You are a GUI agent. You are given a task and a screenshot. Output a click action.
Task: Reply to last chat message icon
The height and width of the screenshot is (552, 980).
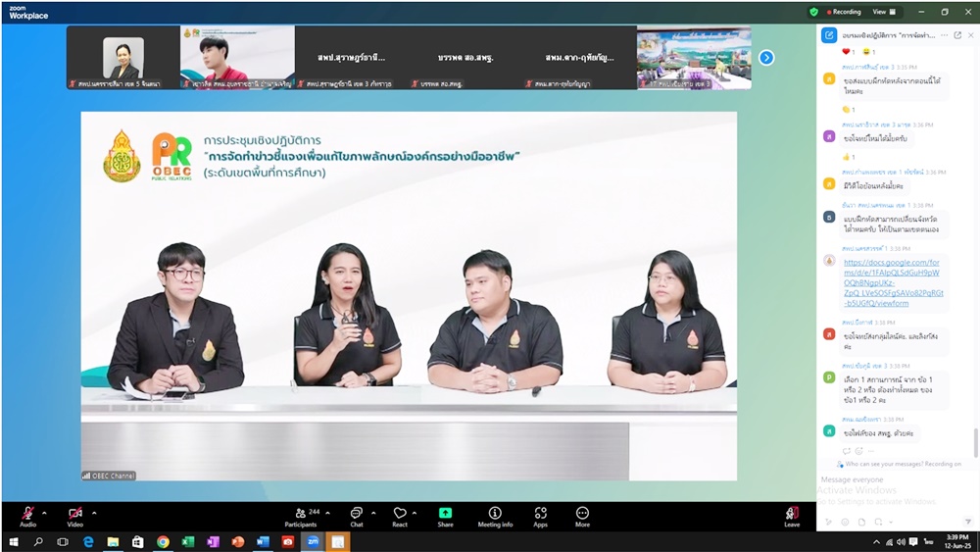(x=847, y=451)
